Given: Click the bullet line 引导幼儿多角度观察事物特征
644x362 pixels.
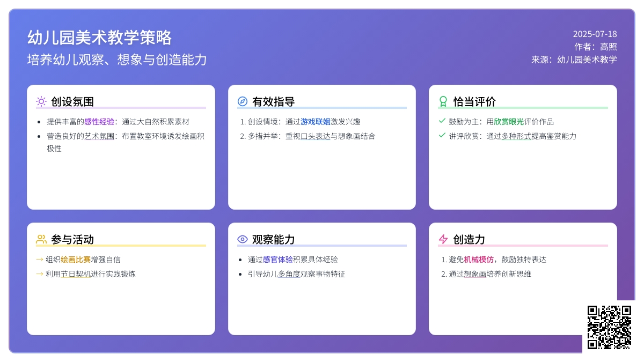Looking at the screenshot, I should tap(297, 274).
